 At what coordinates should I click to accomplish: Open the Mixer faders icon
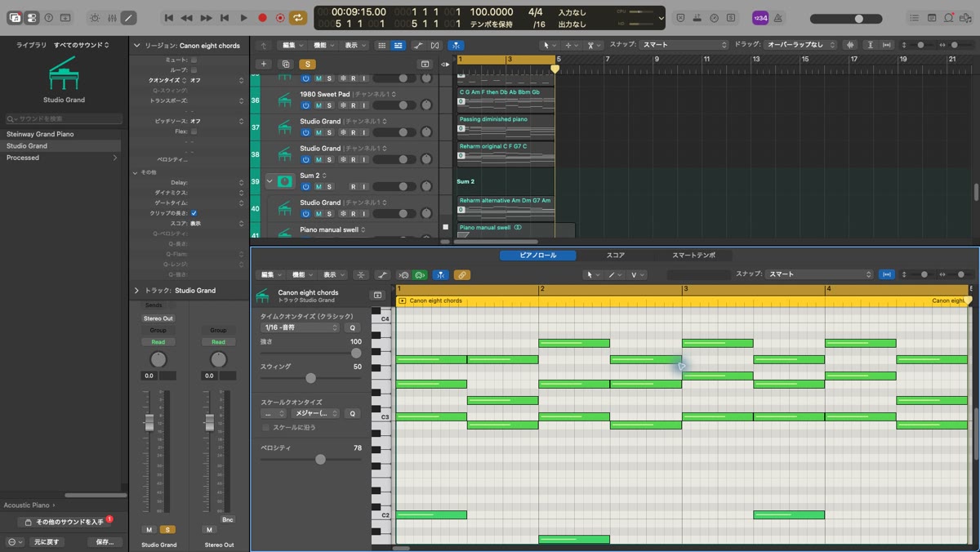coord(112,17)
